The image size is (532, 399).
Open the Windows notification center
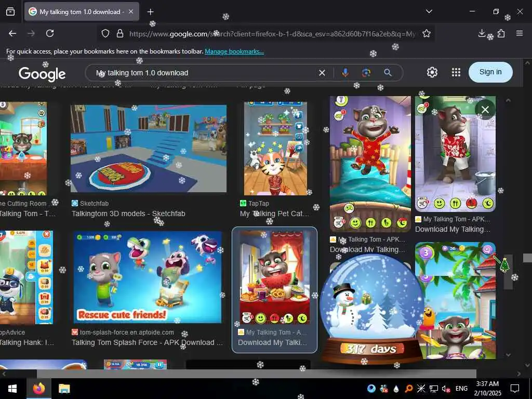click(515, 388)
